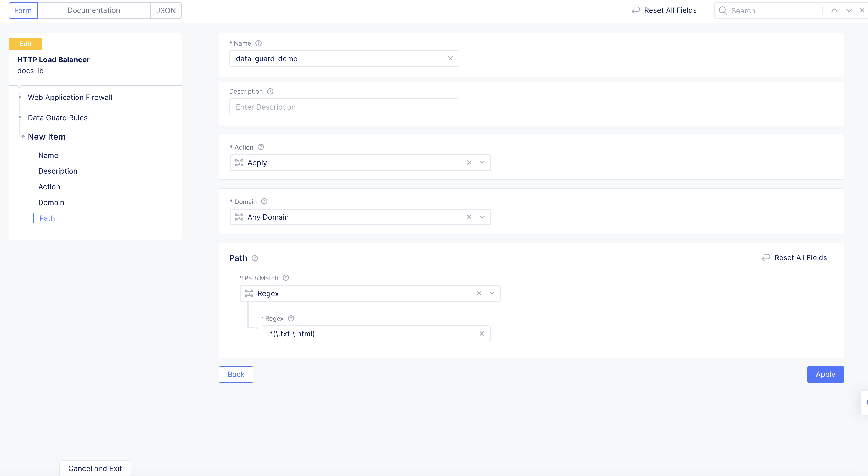
Task: Open the Path section help tooltip
Action: pos(255,258)
